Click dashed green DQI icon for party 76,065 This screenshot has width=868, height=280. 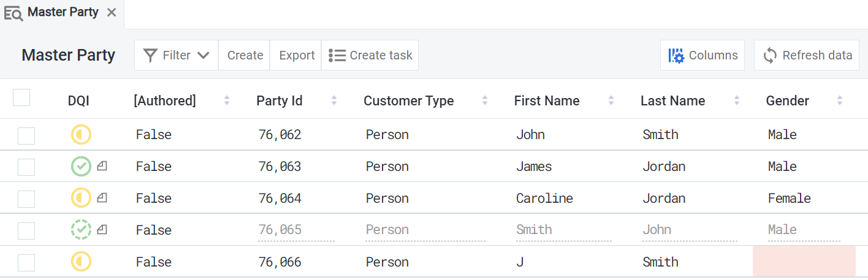(x=81, y=230)
